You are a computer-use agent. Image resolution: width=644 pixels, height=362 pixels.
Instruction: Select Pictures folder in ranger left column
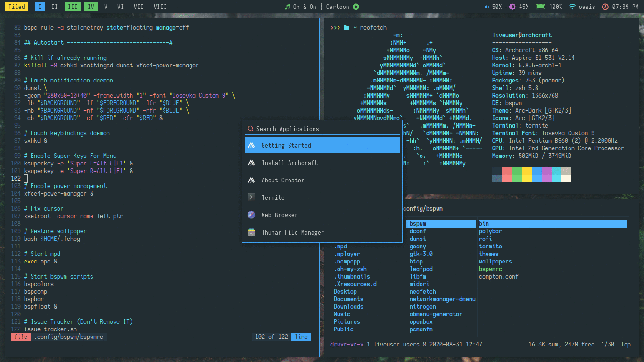tap(347, 322)
